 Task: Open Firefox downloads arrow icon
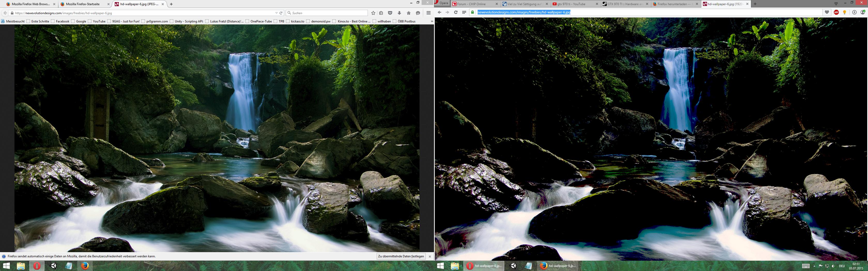point(399,13)
